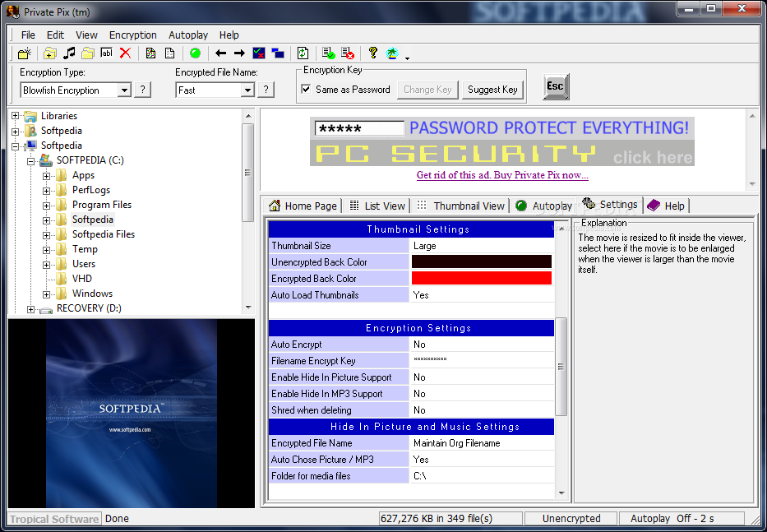Expand the Users folder node

pyautogui.click(x=47, y=265)
